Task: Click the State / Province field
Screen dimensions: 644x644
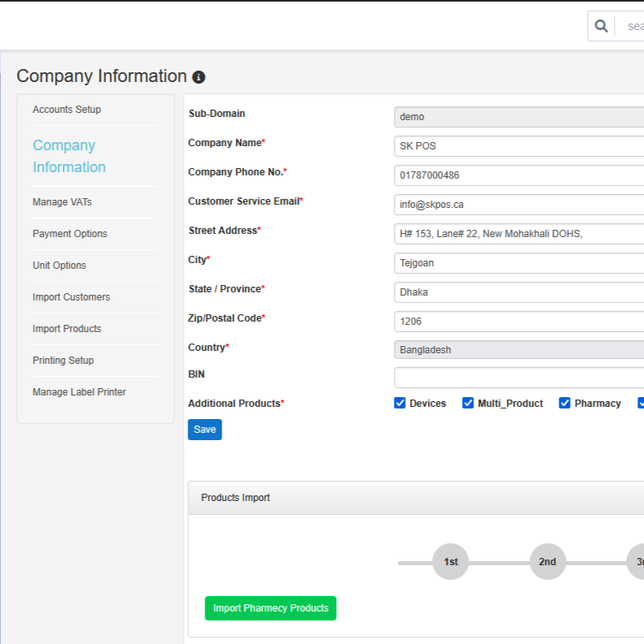Action: point(519,292)
